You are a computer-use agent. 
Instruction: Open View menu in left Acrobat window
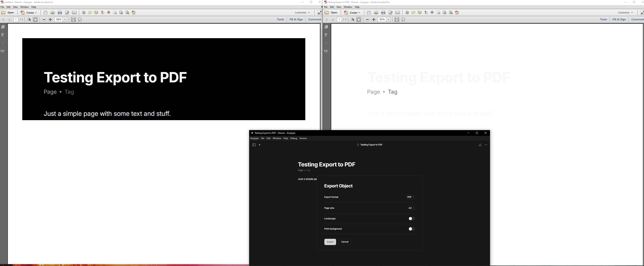(15, 7)
